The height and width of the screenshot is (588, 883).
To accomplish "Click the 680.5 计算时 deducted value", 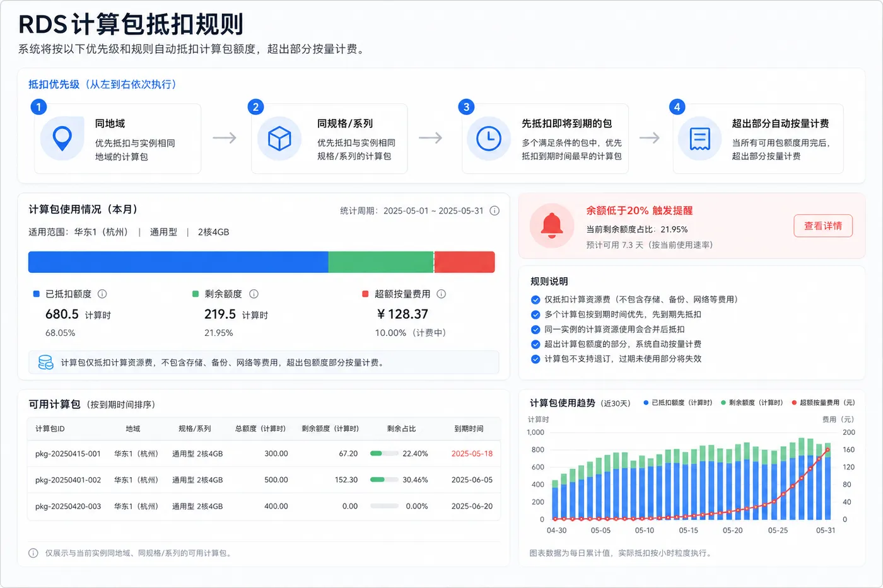I will [78, 314].
